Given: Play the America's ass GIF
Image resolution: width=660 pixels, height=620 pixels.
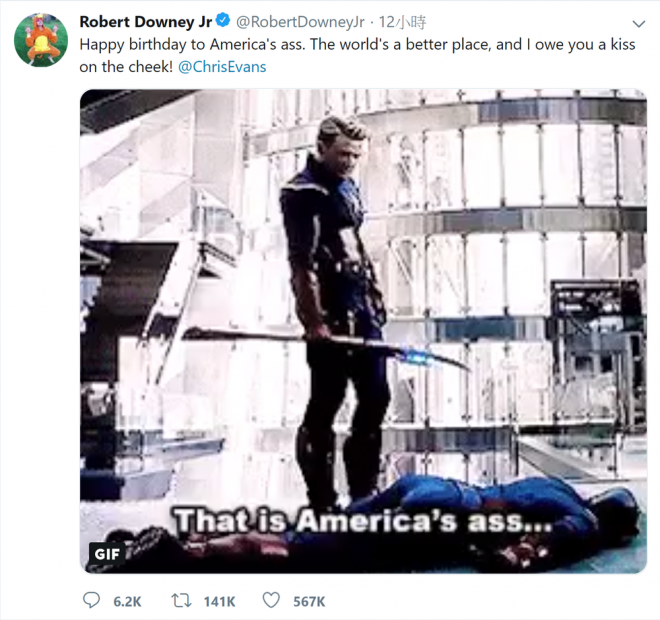Looking at the screenshot, I should tap(363, 331).
